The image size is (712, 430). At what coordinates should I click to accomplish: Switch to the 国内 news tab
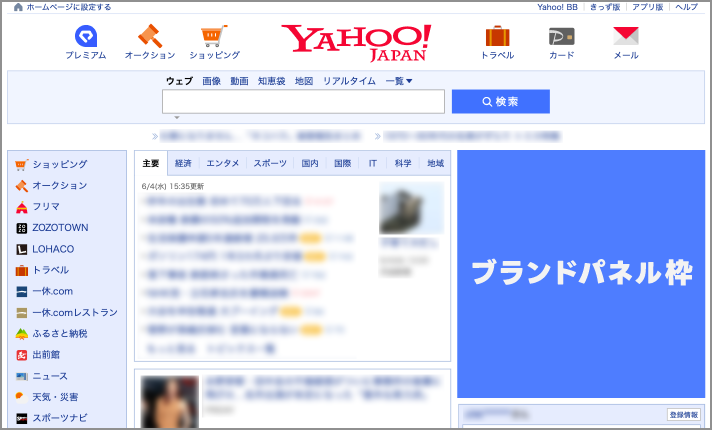pyautogui.click(x=310, y=163)
